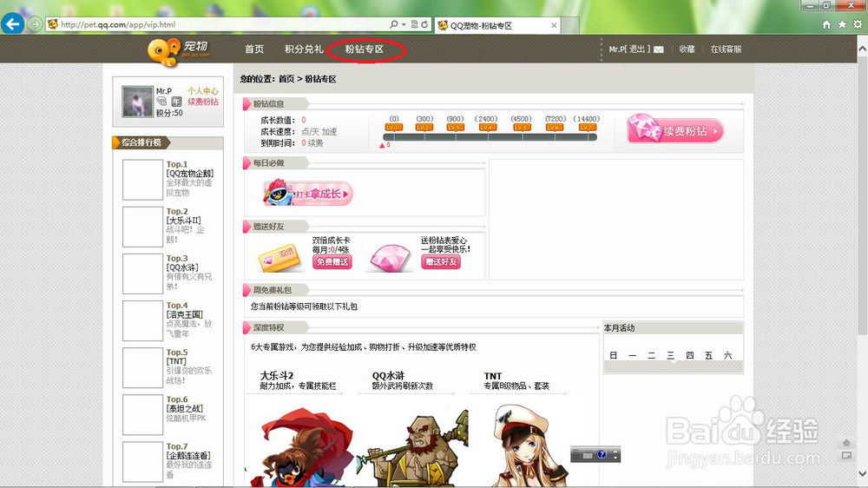Screen dimensions: 868x488
Task: Click the 大乐斗2 penguin character image
Action: 302,446
